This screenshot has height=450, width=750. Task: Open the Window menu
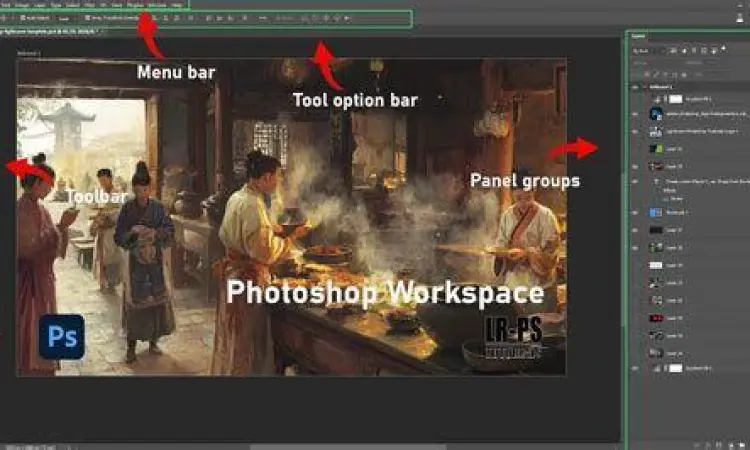pyautogui.click(x=156, y=5)
